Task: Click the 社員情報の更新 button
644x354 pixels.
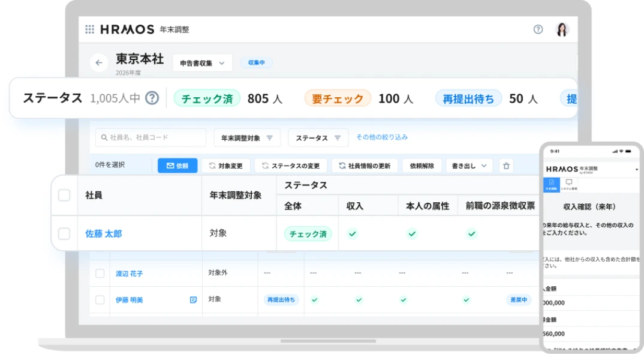Action: 365,166
